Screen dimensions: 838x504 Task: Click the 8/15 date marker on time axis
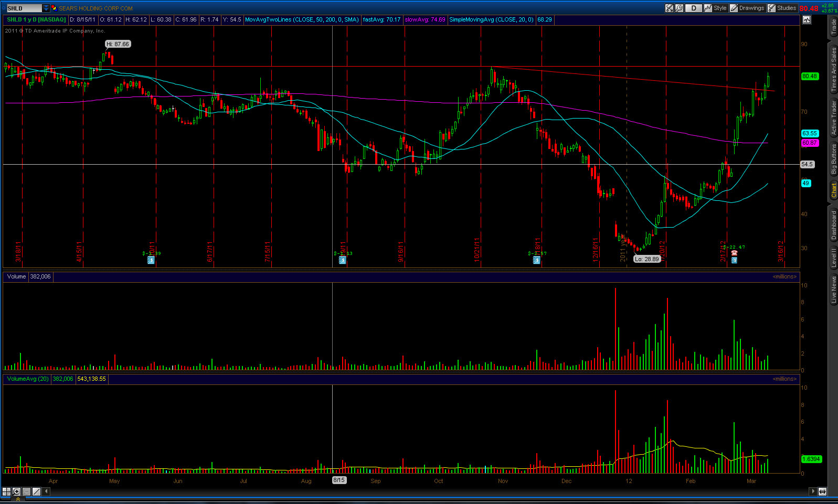coord(339,480)
